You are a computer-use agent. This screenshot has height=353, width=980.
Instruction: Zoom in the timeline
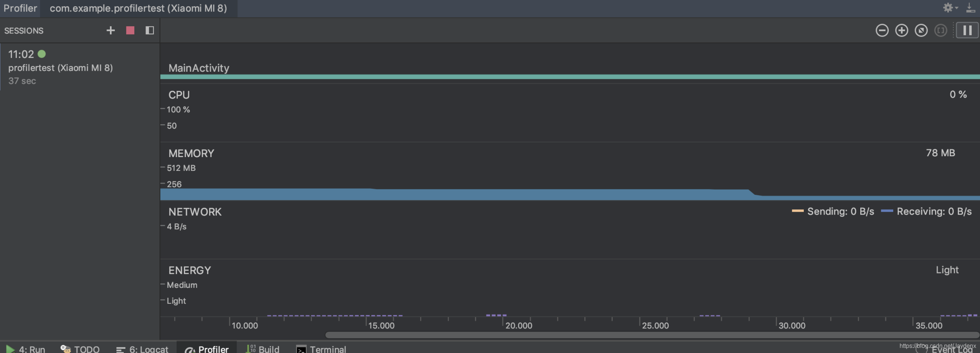coord(901,30)
